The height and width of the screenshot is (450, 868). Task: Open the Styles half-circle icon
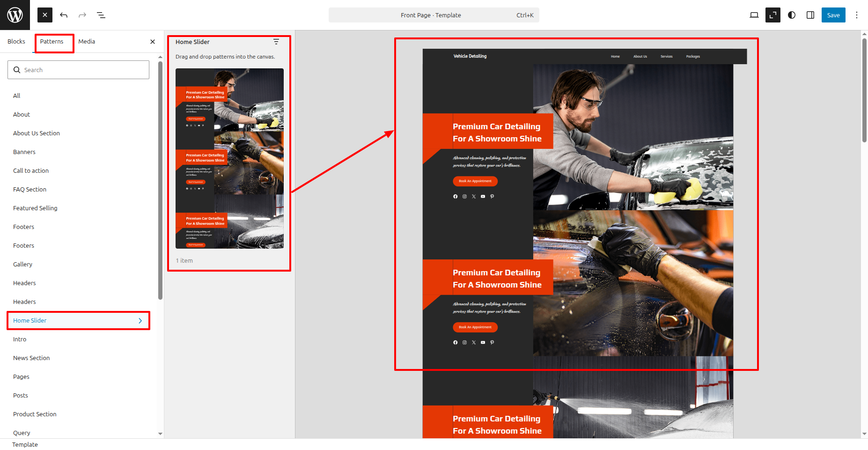[x=792, y=15]
